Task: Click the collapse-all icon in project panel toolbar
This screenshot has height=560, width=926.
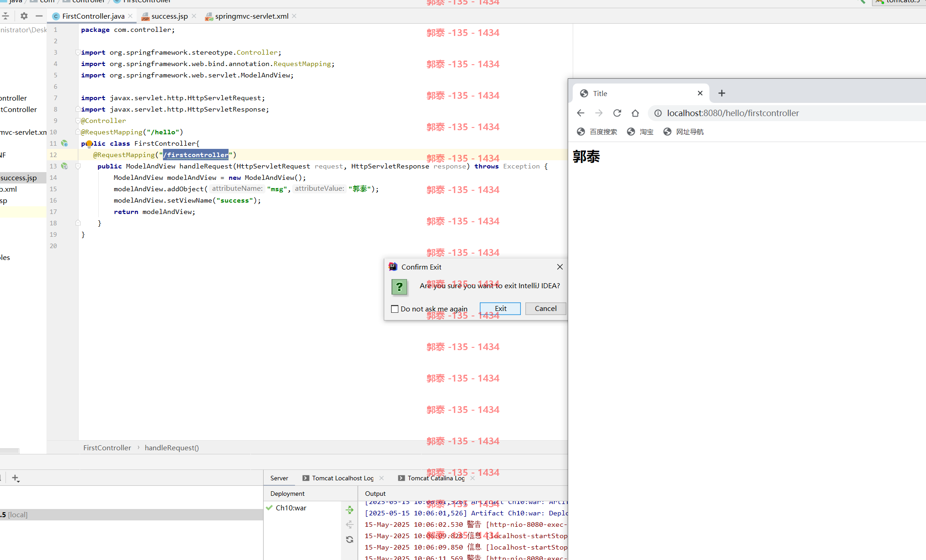Action: pyautogui.click(x=5, y=16)
